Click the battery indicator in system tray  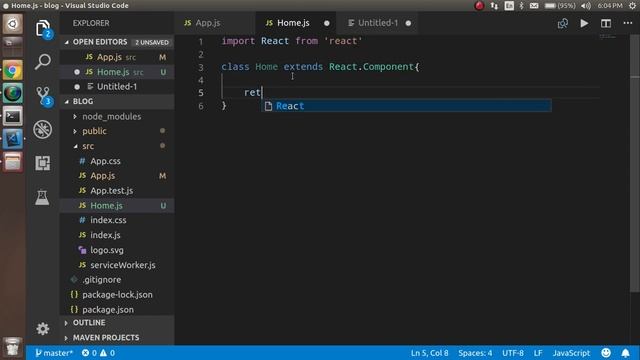(x=560, y=5)
